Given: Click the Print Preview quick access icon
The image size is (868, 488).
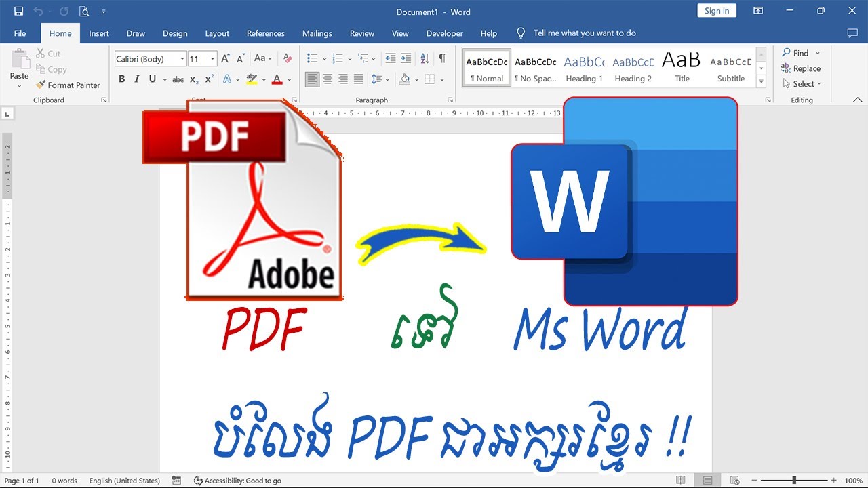Looking at the screenshot, I should pos(84,12).
